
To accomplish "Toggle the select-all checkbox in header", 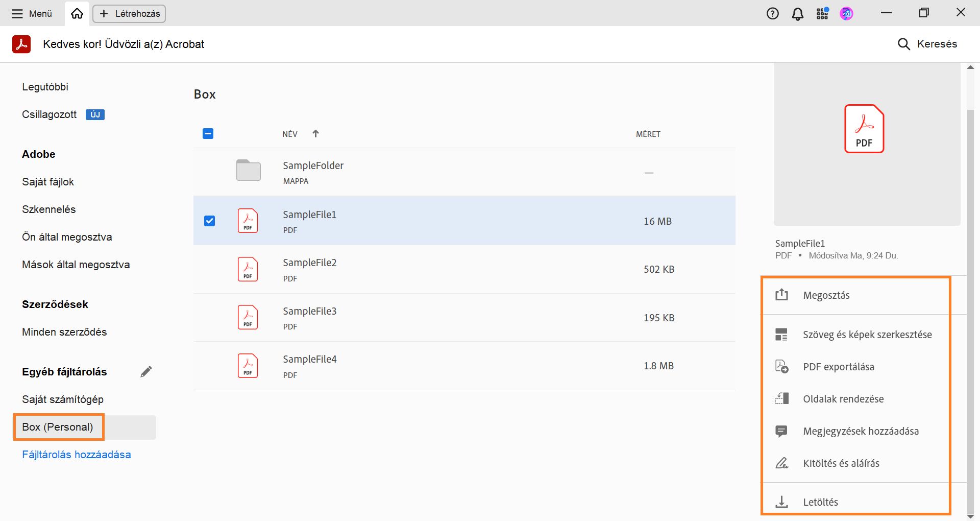I will click(x=208, y=134).
